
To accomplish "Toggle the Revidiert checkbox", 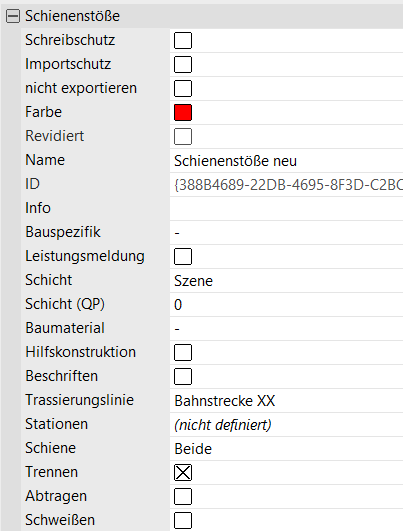I will click(x=183, y=136).
